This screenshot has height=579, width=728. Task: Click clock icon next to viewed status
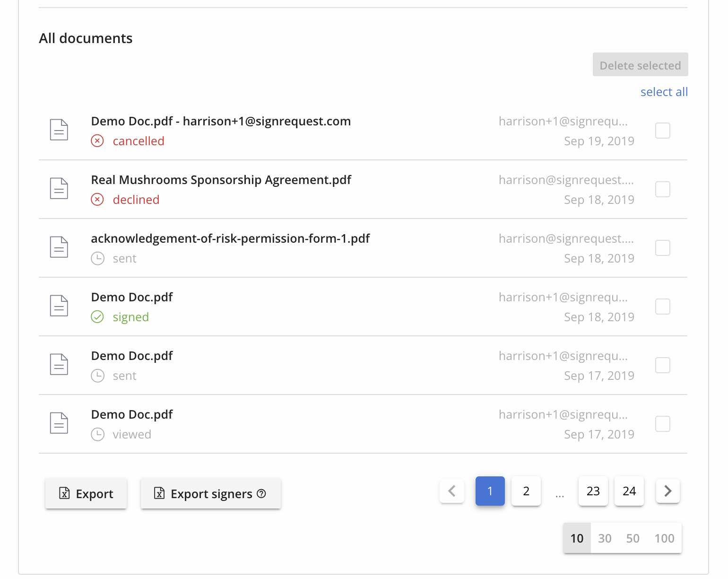(97, 434)
